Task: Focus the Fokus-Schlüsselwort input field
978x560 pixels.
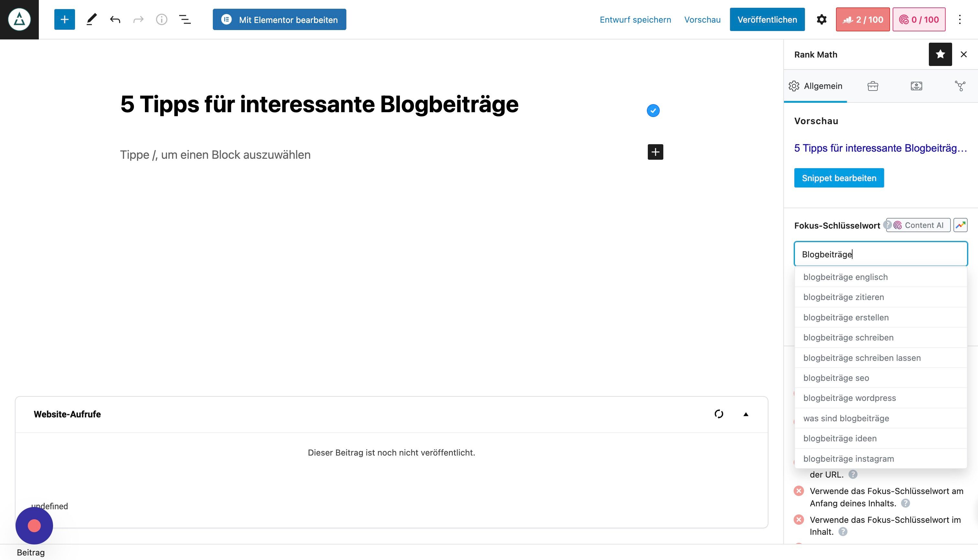Action: [x=881, y=254]
